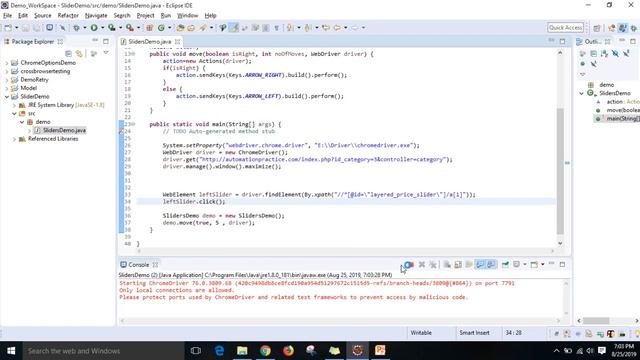Click the Open Task icon
Screen dimensions: 640x360
tap(191, 28)
